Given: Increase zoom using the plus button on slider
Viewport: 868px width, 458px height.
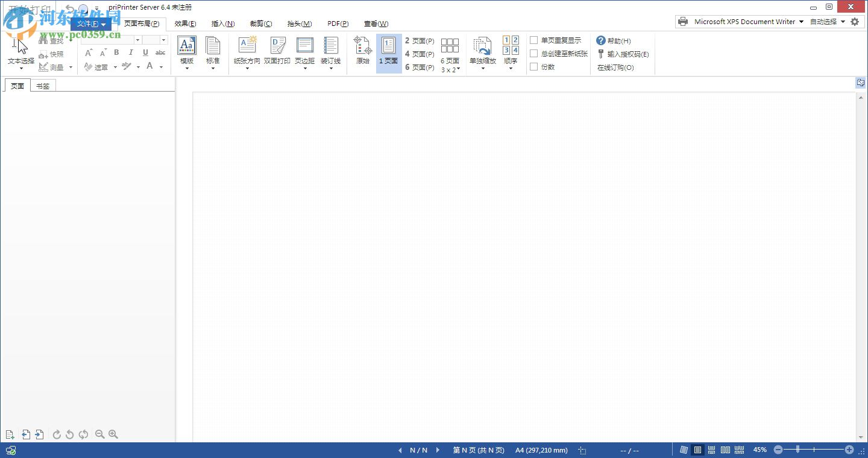Looking at the screenshot, I should (x=851, y=450).
